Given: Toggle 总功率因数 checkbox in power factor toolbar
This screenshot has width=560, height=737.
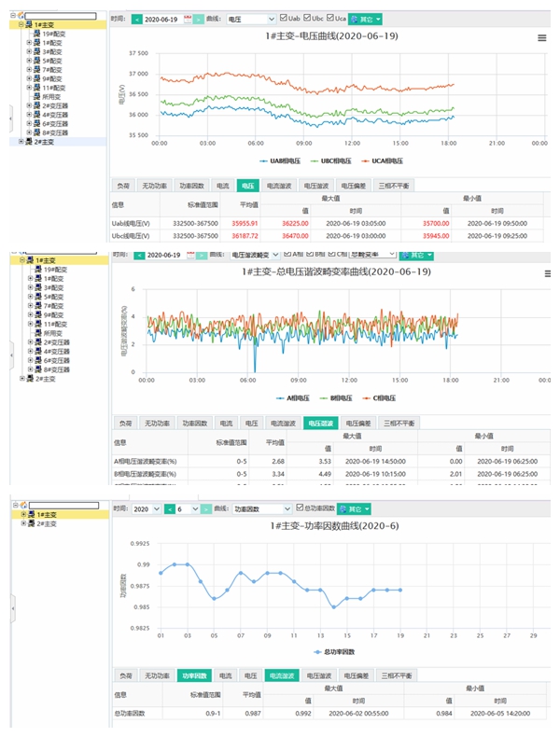Looking at the screenshot, I should point(300,508).
